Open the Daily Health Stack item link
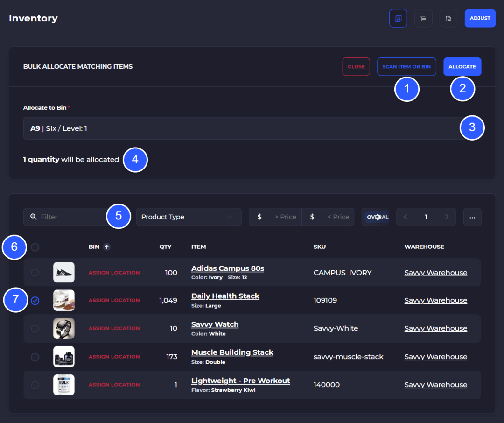The height and width of the screenshot is (423, 504). point(225,296)
